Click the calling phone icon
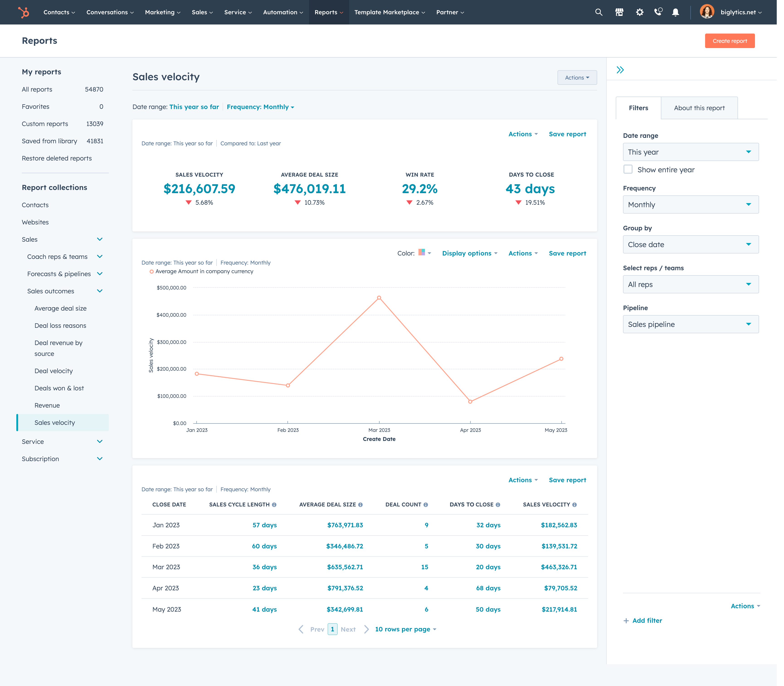Image resolution: width=784 pixels, height=686 pixels. (658, 12)
